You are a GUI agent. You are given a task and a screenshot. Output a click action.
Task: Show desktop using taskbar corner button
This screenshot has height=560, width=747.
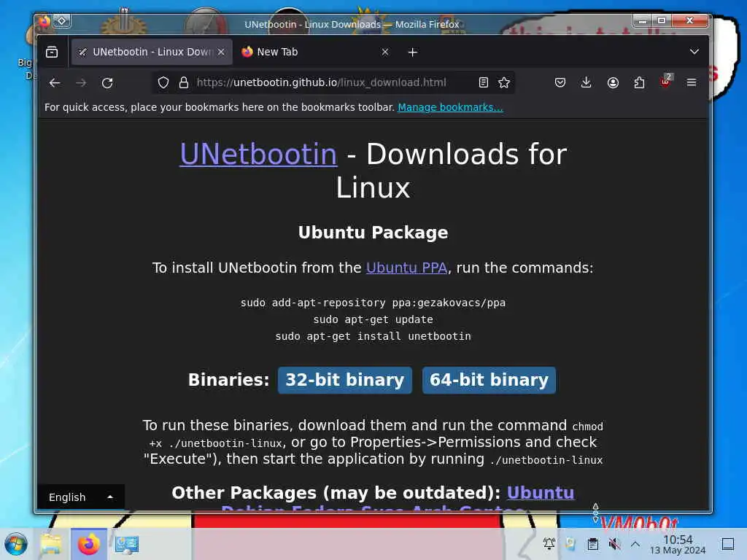point(728,544)
